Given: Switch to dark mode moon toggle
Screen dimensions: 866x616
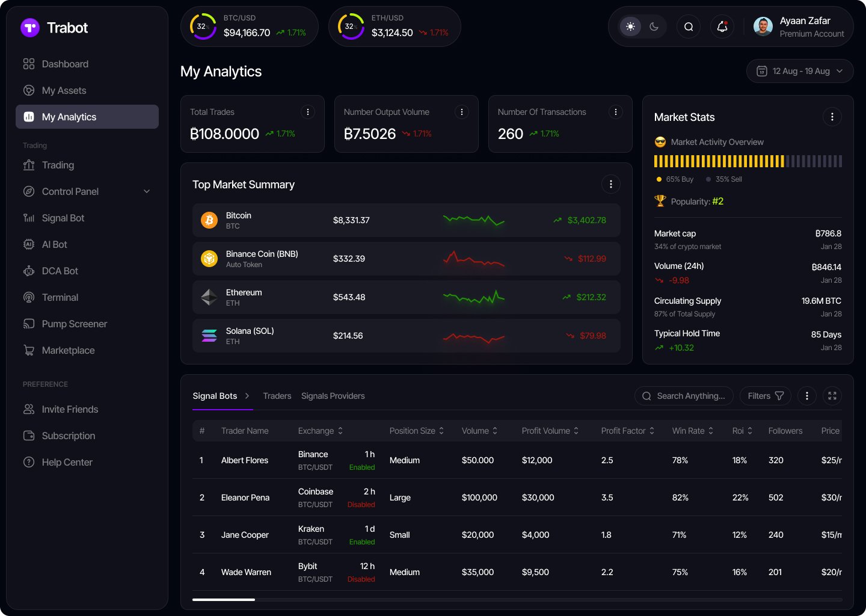Looking at the screenshot, I should [654, 26].
